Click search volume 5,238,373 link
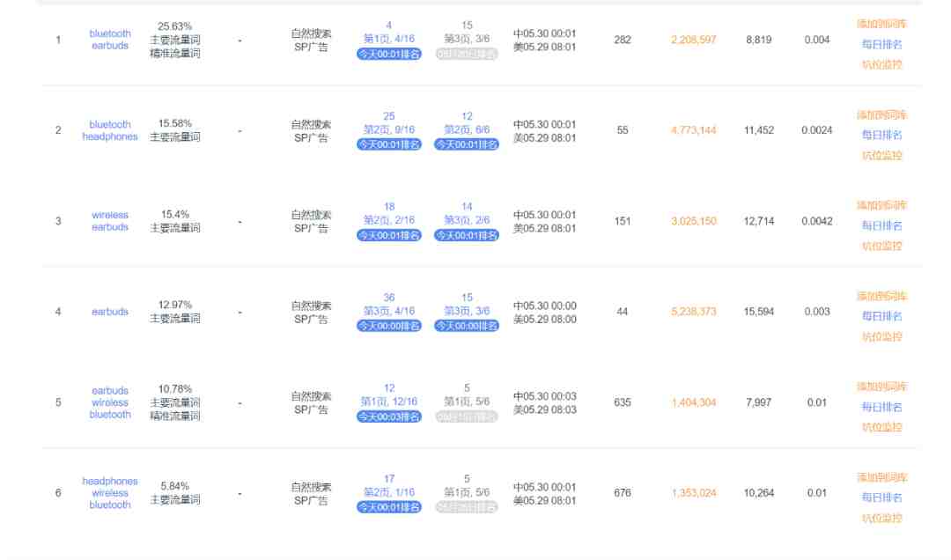 693,312
